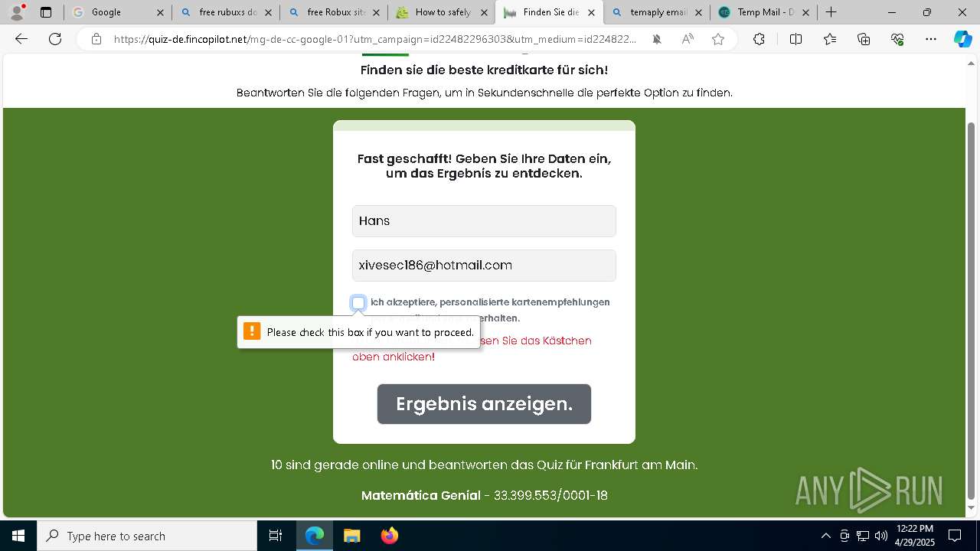This screenshot has height=551, width=980.
Task: Open Settings and more ellipsis menu
Action: (931, 39)
